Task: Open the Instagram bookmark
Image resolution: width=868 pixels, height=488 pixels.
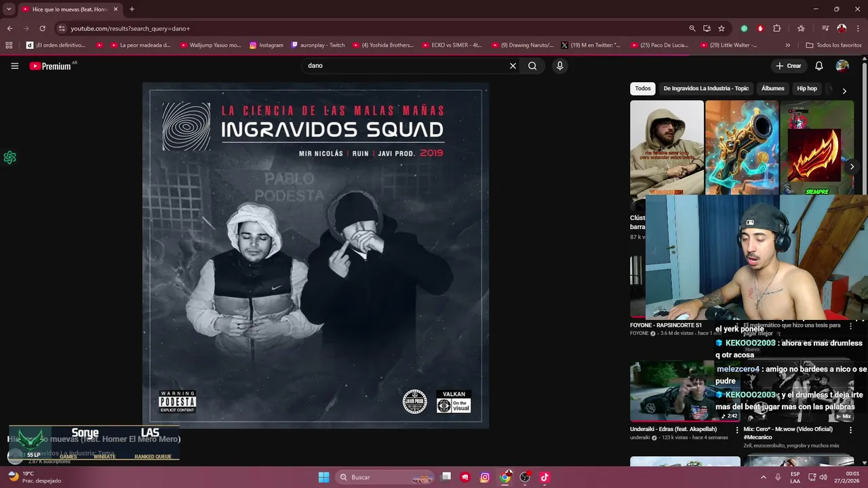Action: click(266, 45)
